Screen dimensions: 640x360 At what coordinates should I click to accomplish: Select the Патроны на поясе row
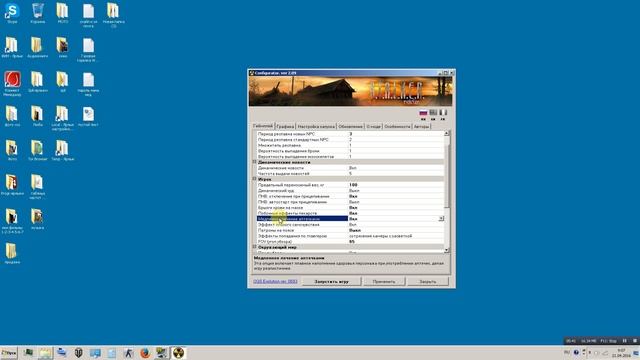click(x=350, y=230)
